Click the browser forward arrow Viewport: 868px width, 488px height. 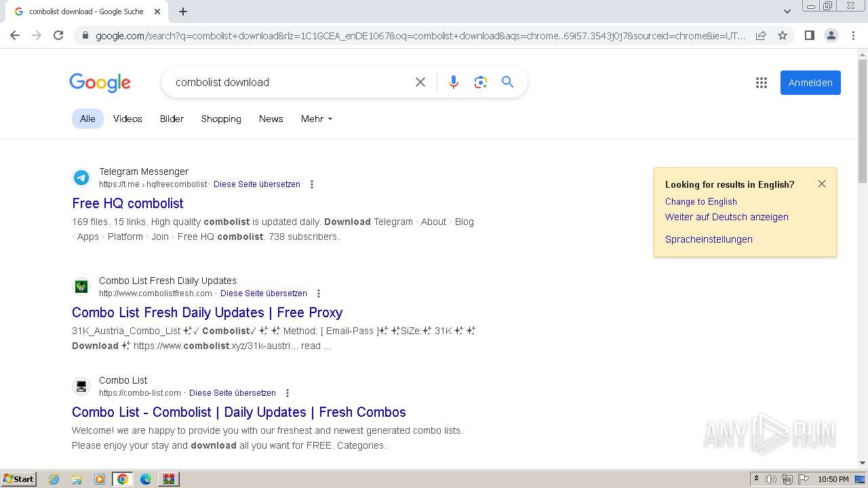pos(37,35)
